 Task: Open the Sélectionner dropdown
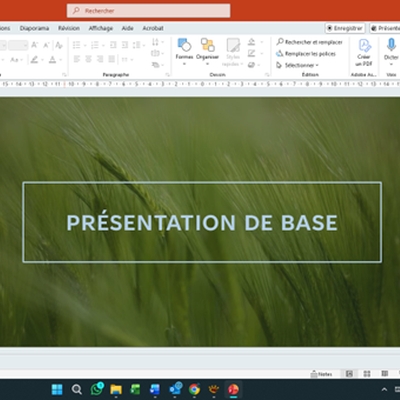click(x=297, y=65)
